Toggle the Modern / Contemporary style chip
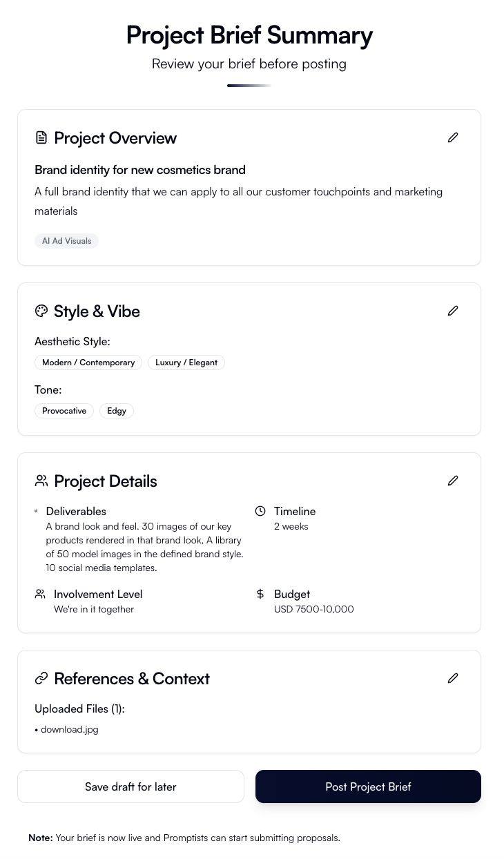 point(88,362)
